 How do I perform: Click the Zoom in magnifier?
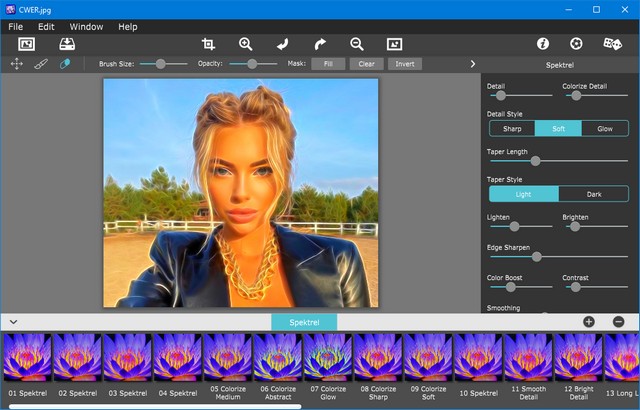(246, 44)
